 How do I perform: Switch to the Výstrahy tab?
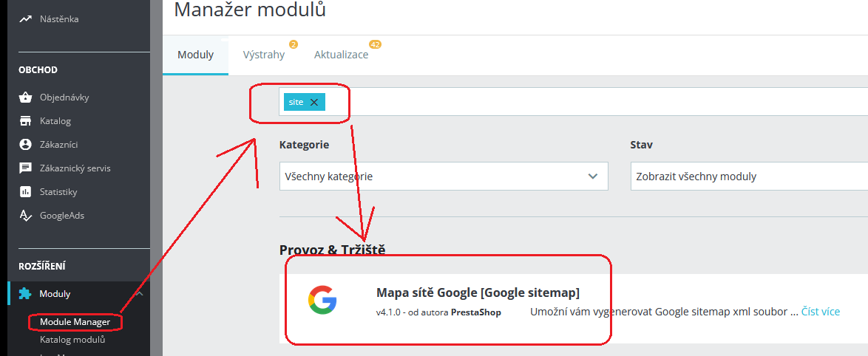coord(264,55)
